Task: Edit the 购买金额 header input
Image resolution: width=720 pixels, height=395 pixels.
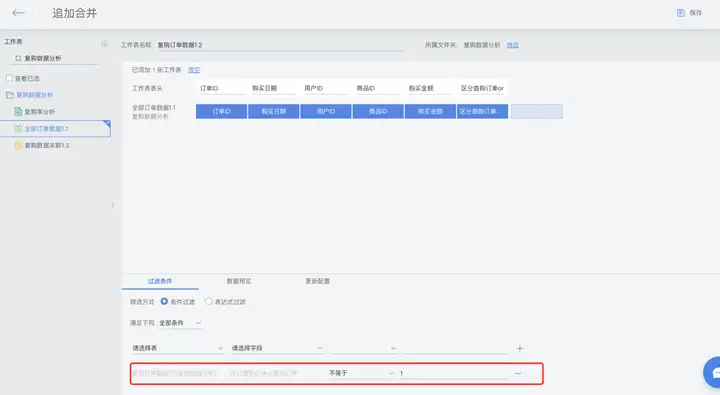Action: (430, 88)
